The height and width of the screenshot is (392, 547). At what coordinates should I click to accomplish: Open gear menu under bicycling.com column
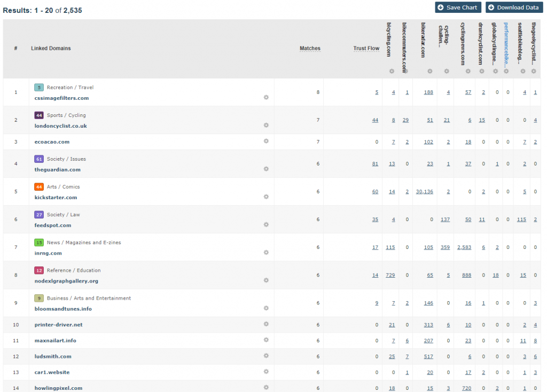(x=392, y=71)
